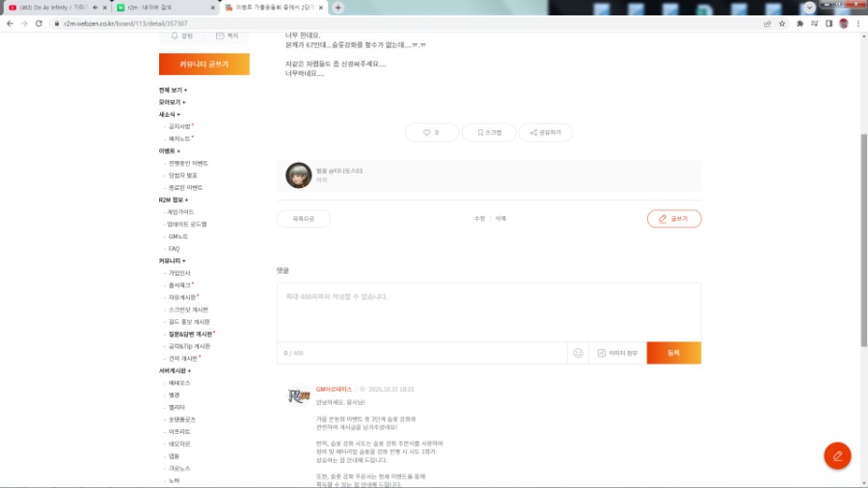
Task: Expand the 이벤트 sidebar section
Action: pyautogui.click(x=172, y=151)
